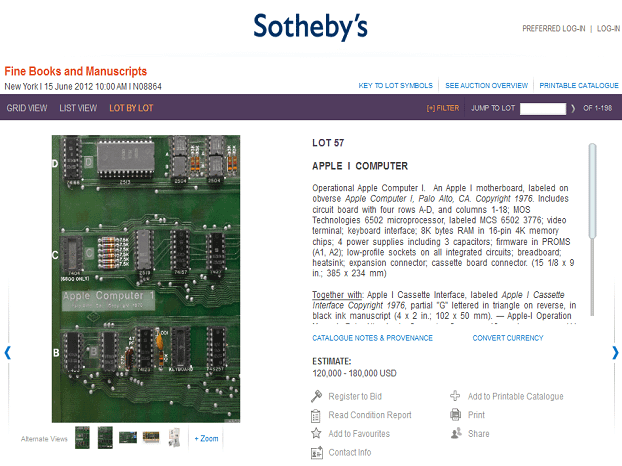
Task: Click the lot description scrollbar handle
Action: (593, 191)
